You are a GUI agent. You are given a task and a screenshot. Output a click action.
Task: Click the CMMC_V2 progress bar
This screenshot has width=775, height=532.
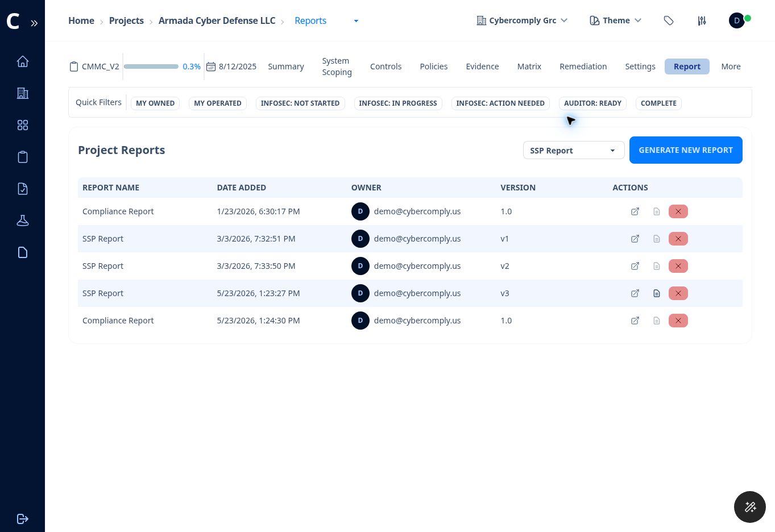coord(151,66)
